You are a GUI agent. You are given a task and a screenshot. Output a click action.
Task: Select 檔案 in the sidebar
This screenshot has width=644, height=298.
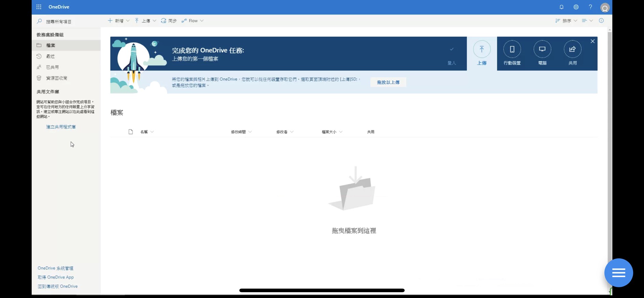(x=66, y=45)
